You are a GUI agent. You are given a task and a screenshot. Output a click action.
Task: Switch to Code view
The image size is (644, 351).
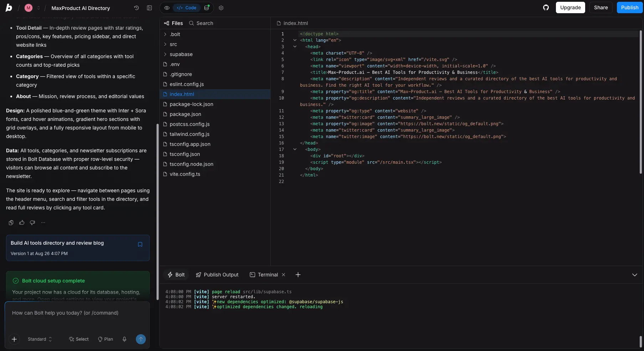187,8
